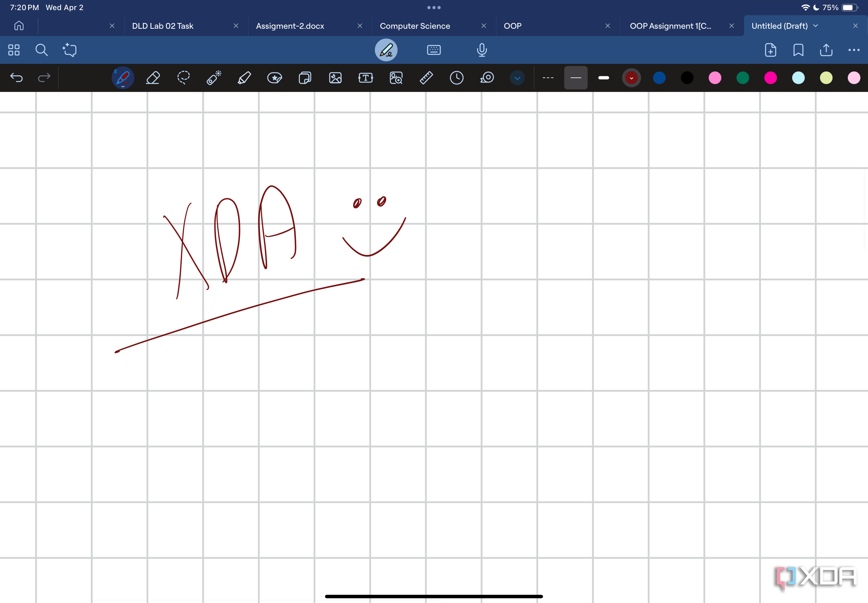Pick the green color swatch
The height and width of the screenshot is (603, 868).
point(743,78)
